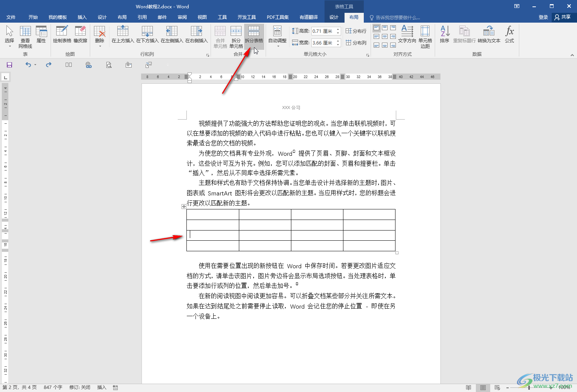Click Merge Cells (合并单元格)
The height and width of the screenshot is (392, 577).
pyautogui.click(x=220, y=37)
